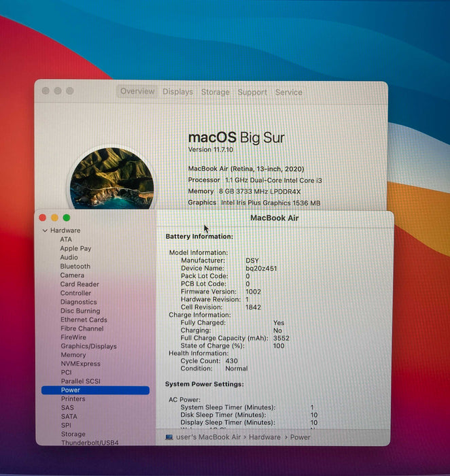Click the Disk Sleep Timer row
This screenshot has width=450, height=476.
tap(249, 415)
